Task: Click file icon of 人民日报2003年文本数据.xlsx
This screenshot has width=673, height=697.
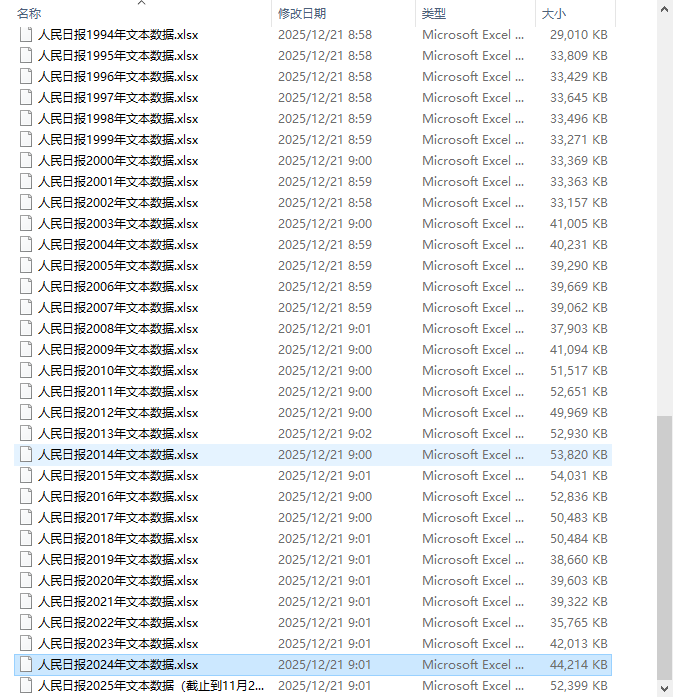Action: click(x=26, y=224)
